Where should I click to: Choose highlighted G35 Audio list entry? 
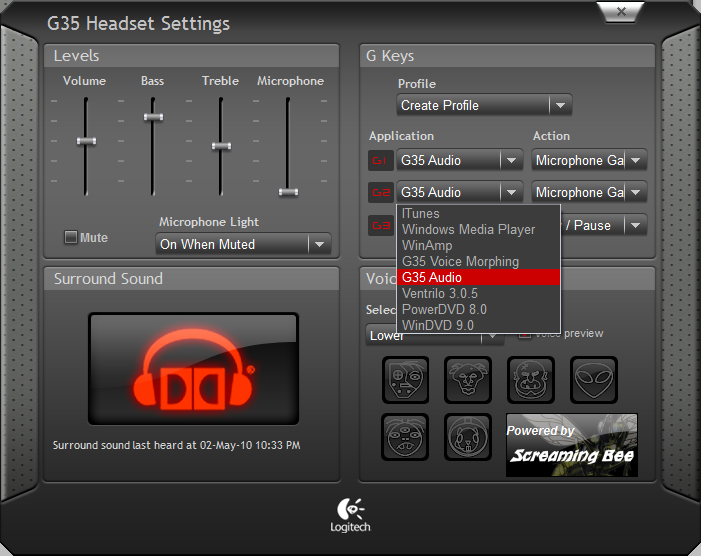(478, 278)
